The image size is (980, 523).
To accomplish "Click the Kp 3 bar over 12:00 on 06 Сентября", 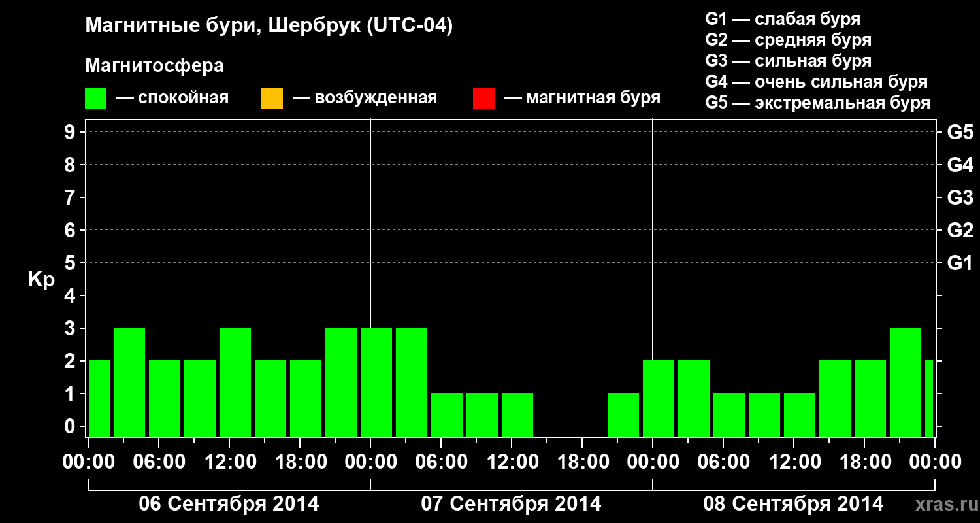I will (235, 382).
